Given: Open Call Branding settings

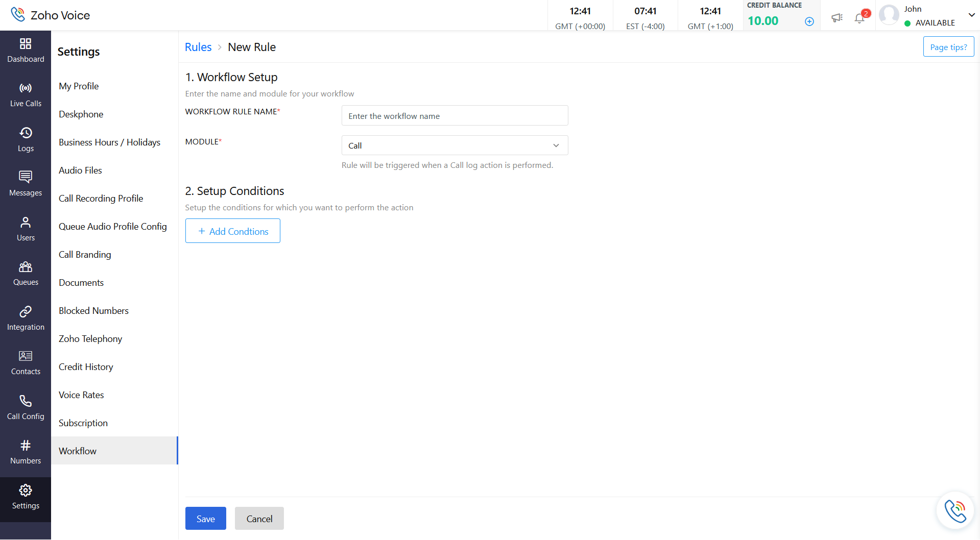Looking at the screenshot, I should [x=85, y=255].
